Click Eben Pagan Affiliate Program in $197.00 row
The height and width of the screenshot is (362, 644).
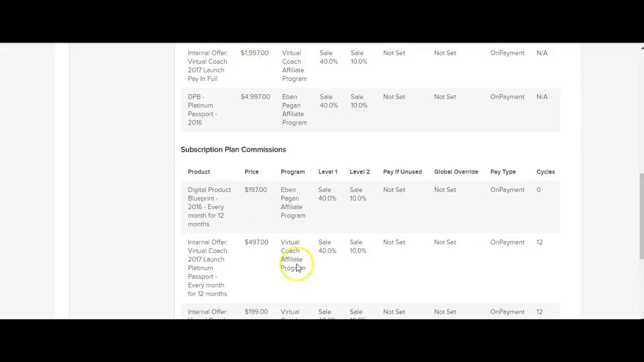point(293,203)
